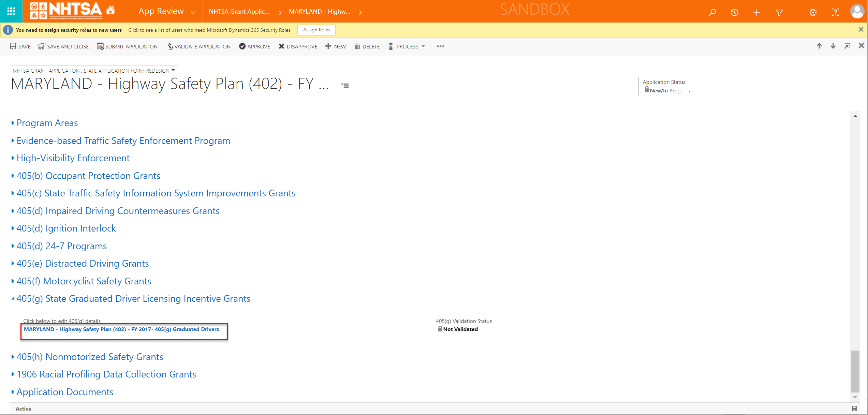The width and height of the screenshot is (868, 415).
Task: Open advanced find funnel icon
Action: 779,13
